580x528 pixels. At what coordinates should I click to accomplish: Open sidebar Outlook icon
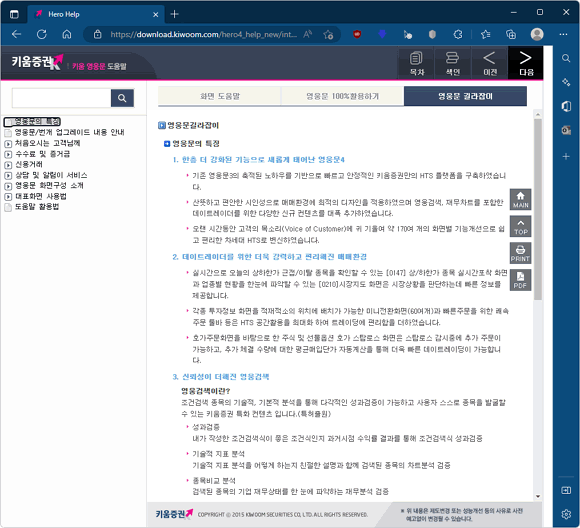[x=566, y=130]
